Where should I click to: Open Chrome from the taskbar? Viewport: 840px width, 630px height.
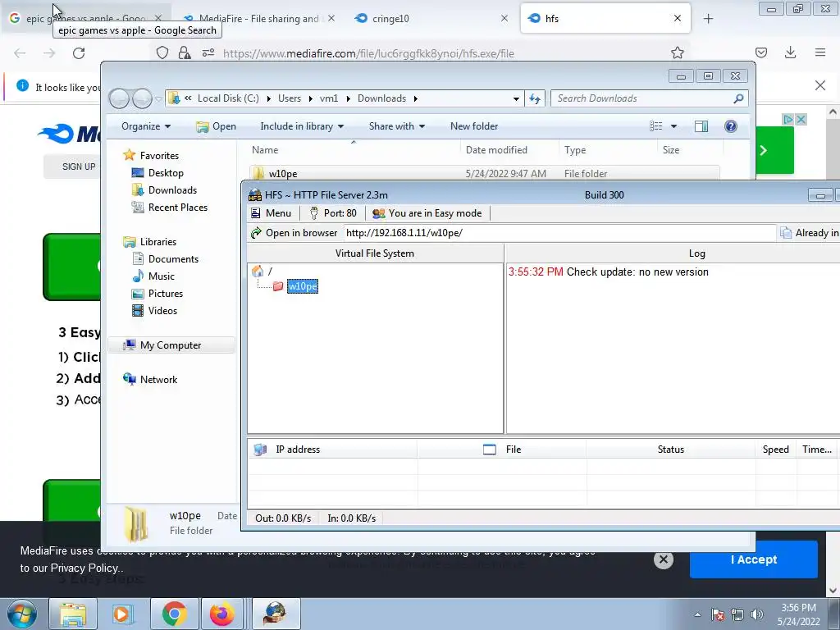coord(175,614)
